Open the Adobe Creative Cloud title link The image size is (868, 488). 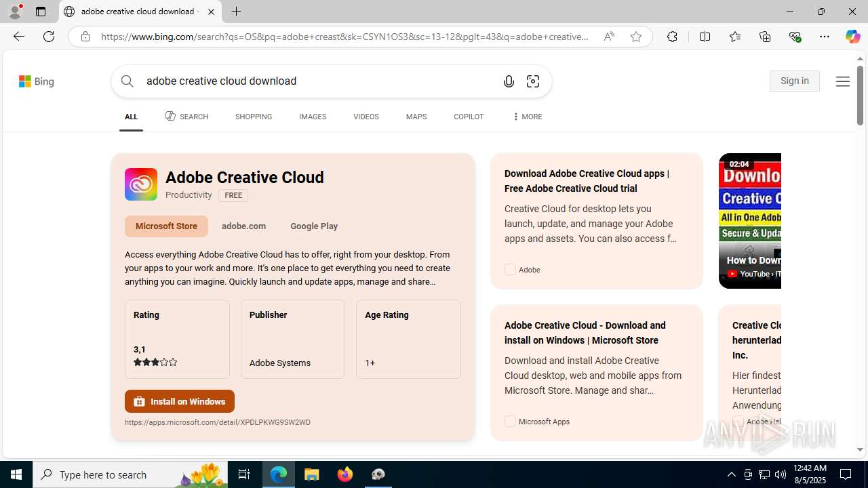tap(245, 178)
